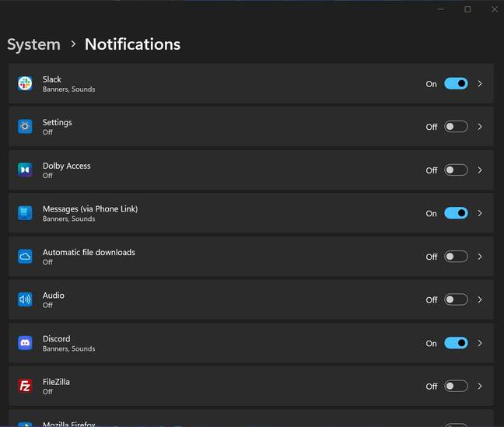The image size is (504, 427).
Task: Click Messages (via Phone Link) label
Action: pyautogui.click(x=90, y=209)
